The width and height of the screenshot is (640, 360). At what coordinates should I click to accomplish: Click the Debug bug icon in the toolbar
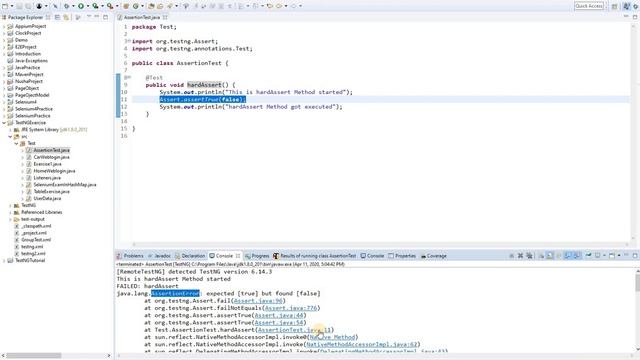tap(66, 6)
